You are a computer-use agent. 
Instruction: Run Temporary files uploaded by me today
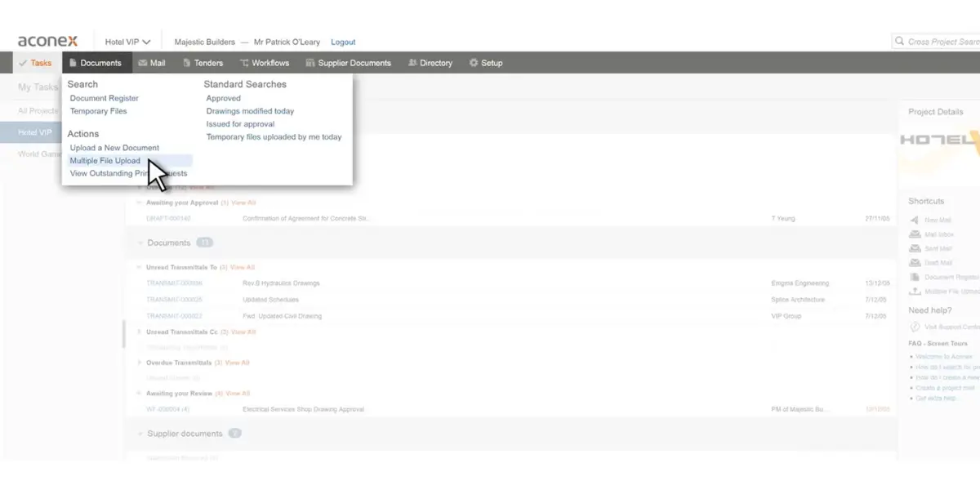pyautogui.click(x=274, y=137)
